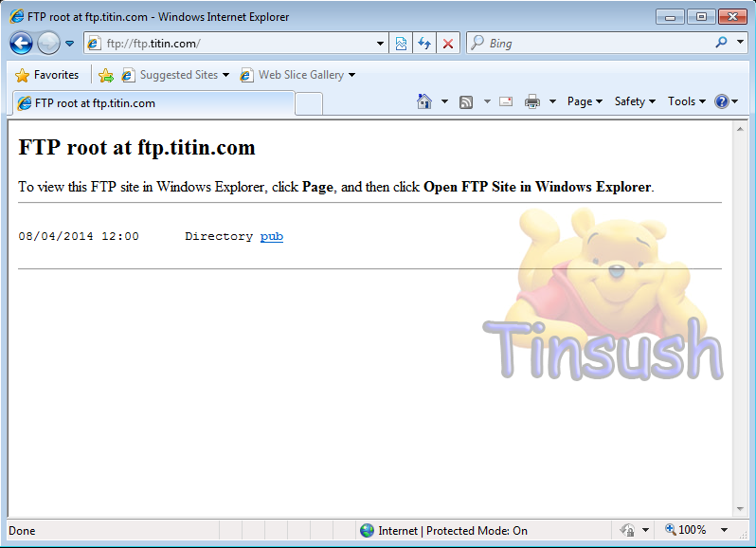Click the Help question mark icon
Viewport: 756px width, 548px height.
coord(722,101)
